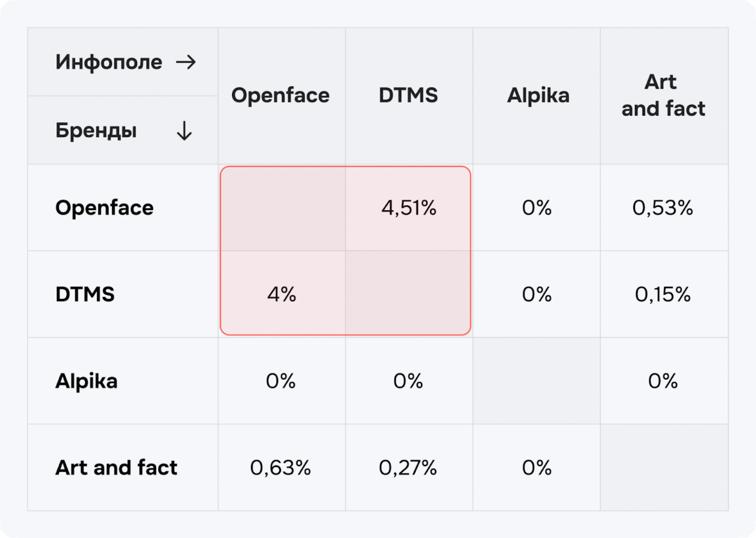
Task: Select the 0% cell in Openface row, Alpika column
Action: pyautogui.click(x=537, y=208)
